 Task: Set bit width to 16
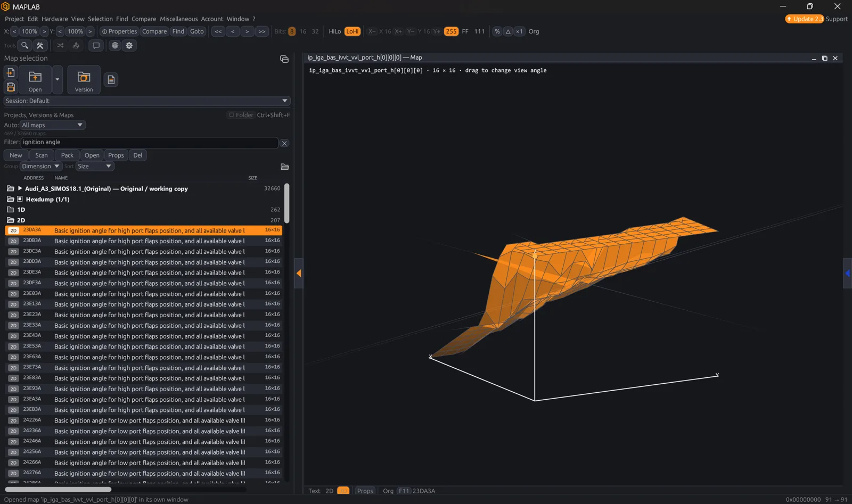click(303, 31)
